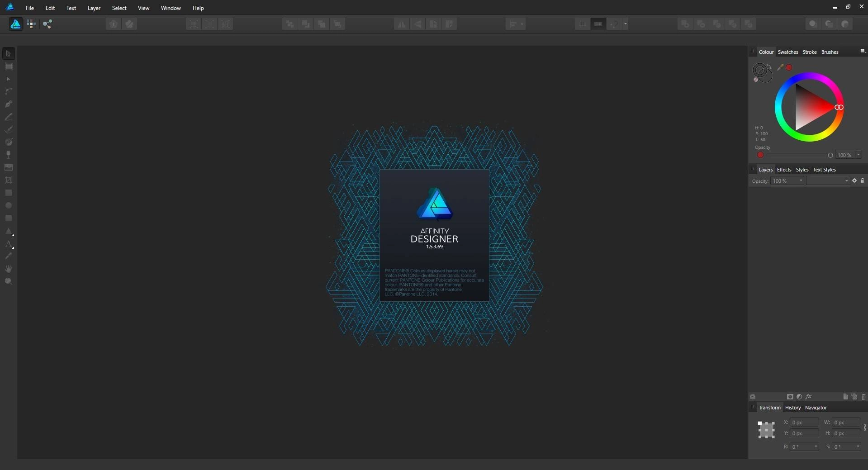Select the Artboard tool

pos(8,66)
